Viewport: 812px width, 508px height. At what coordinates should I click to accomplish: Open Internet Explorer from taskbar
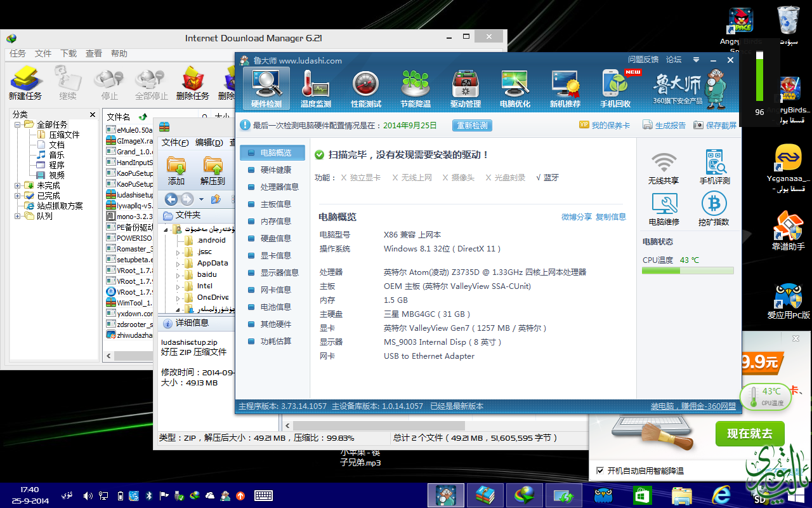point(722,495)
